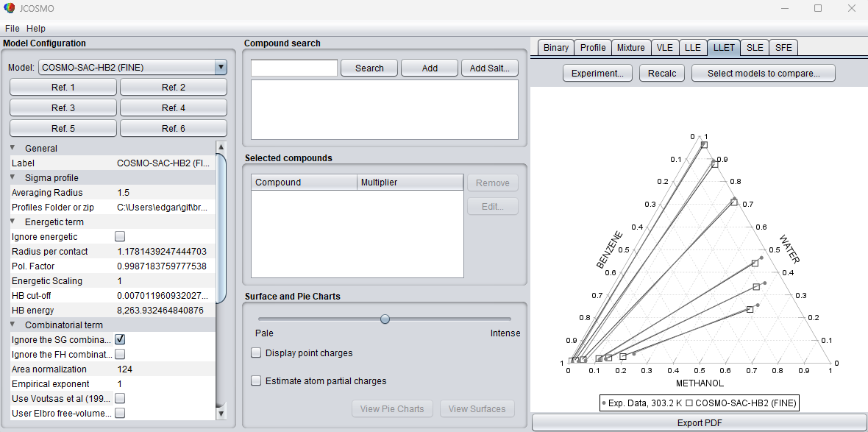
Task: Switch to the LLE tab
Action: (692, 48)
